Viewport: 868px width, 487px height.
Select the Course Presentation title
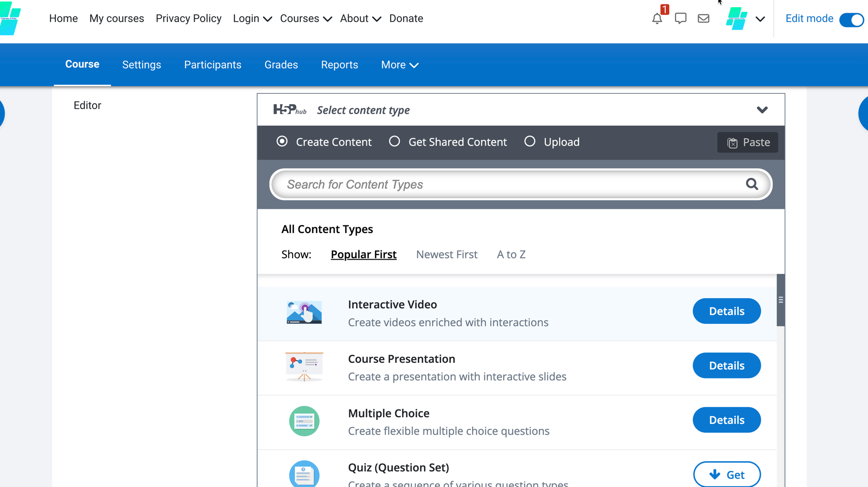[402, 359]
